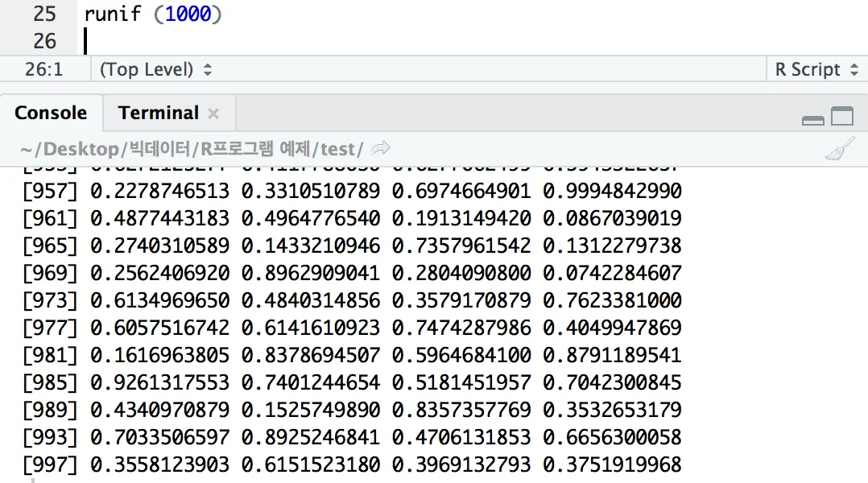The image size is (868, 483).
Task: Click line number 26 in gutter
Action: coord(44,42)
